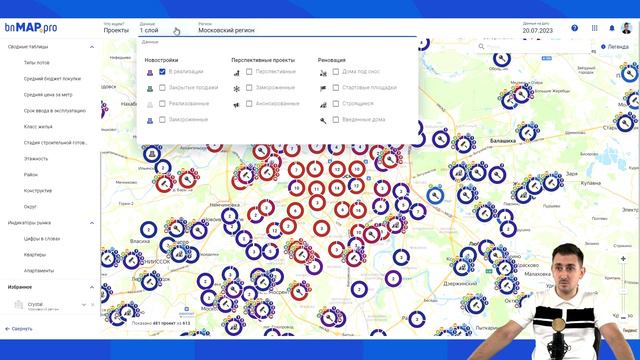Viewport: 640px width, 360px height.
Task: Open 'Округ' table
Action: click(x=30, y=207)
